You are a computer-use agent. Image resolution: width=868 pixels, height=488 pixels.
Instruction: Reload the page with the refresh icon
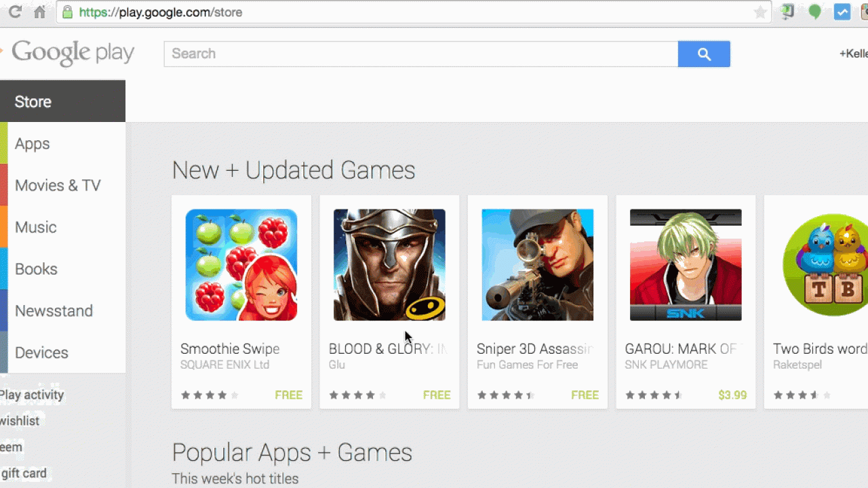(x=14, y=12)
